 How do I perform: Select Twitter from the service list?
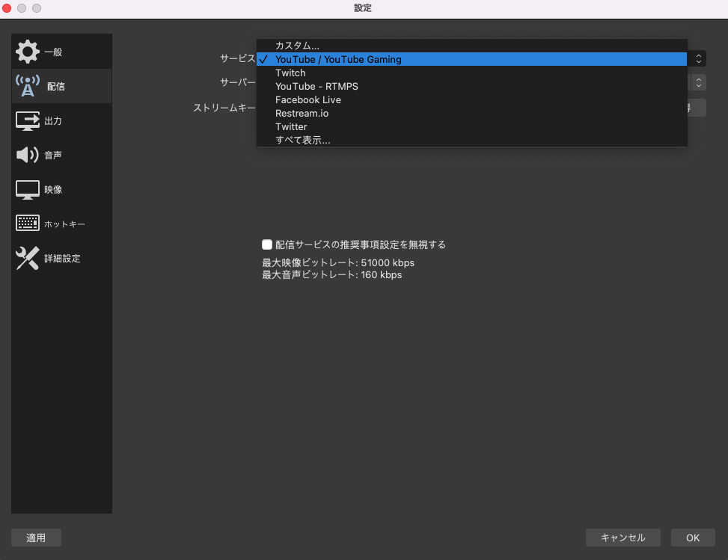[471, 126]
